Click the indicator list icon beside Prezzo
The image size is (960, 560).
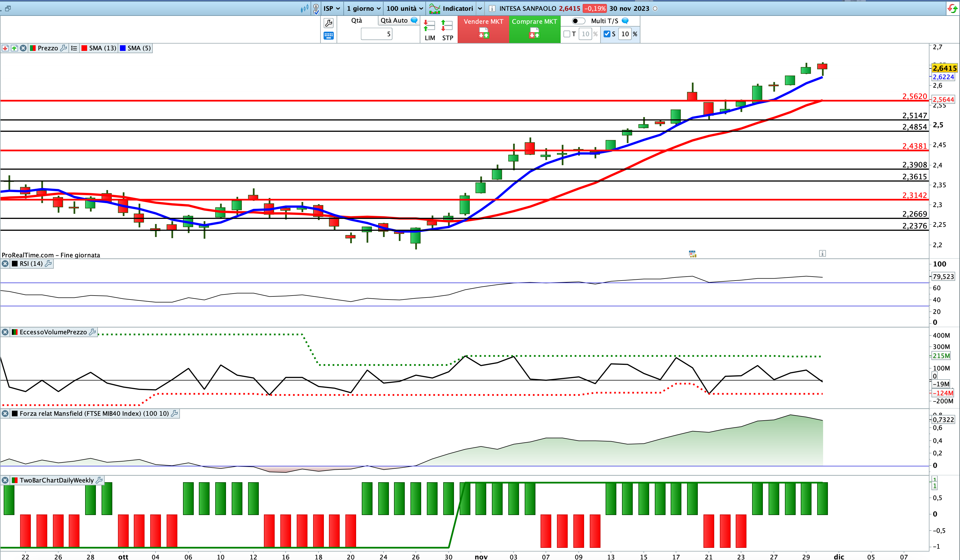tap(74, 48)
